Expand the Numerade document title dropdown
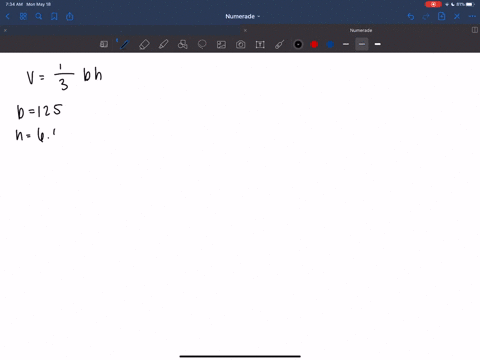Screen dimensions: 480x360 (x=242, y=16)
